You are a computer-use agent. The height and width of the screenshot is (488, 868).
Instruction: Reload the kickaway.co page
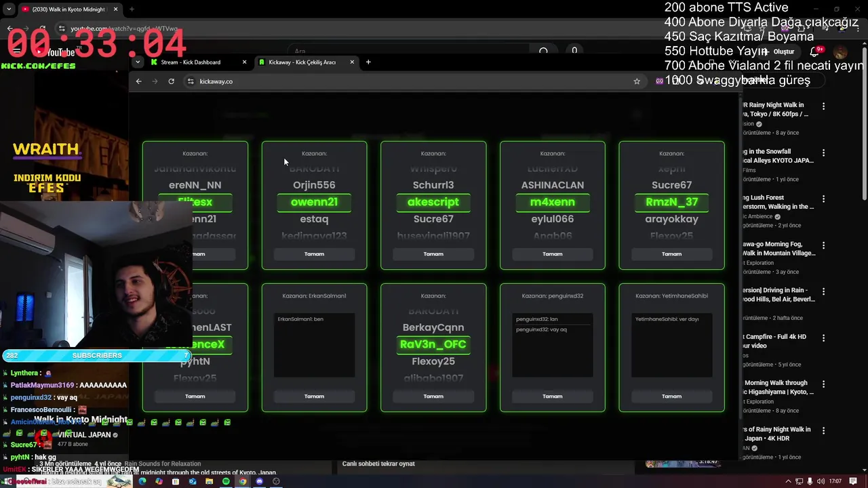point(171,81)
